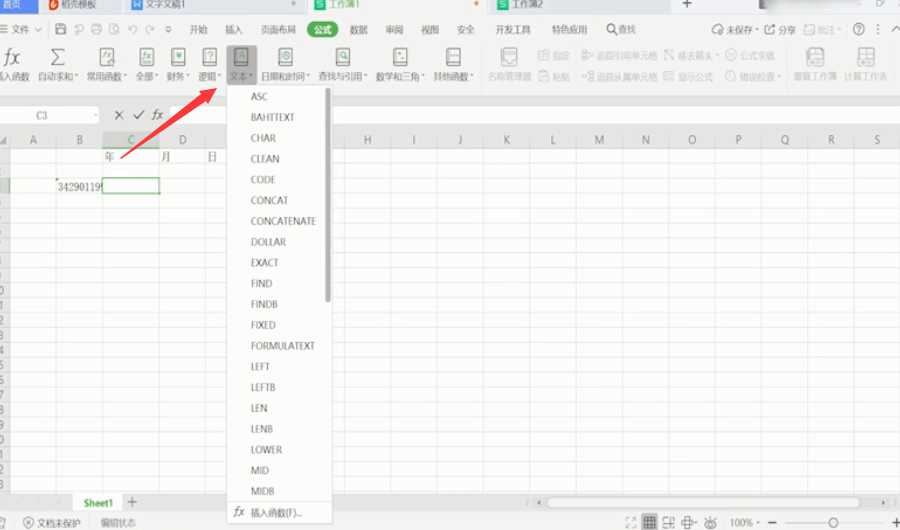
Task: Switch to the 文字文稿1 document tab
Action: (x=214, y=5)
